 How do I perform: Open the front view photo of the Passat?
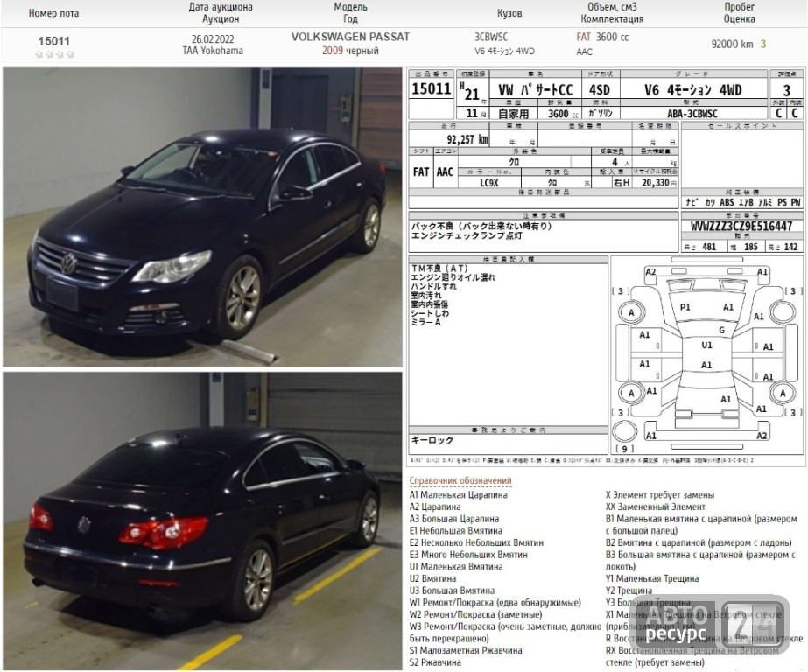click(x=202, y=217)
